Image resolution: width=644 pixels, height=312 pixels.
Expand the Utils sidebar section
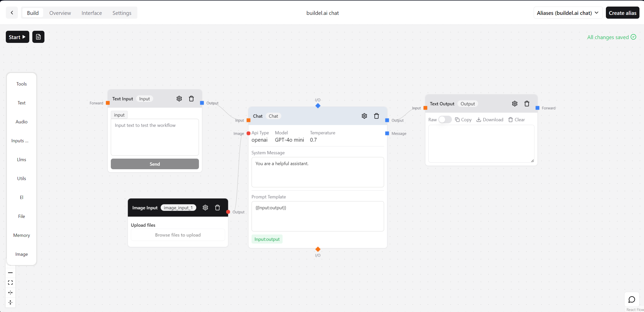coord(21,178)
